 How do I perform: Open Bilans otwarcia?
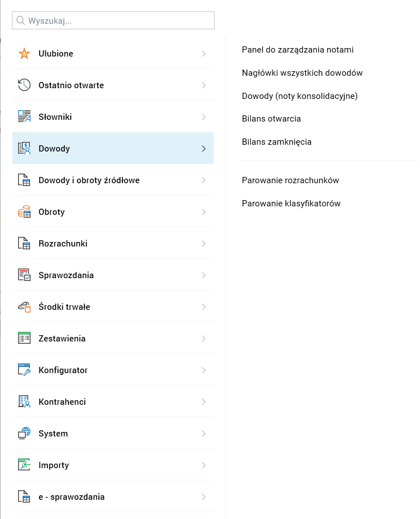click(x=271, y=119)
